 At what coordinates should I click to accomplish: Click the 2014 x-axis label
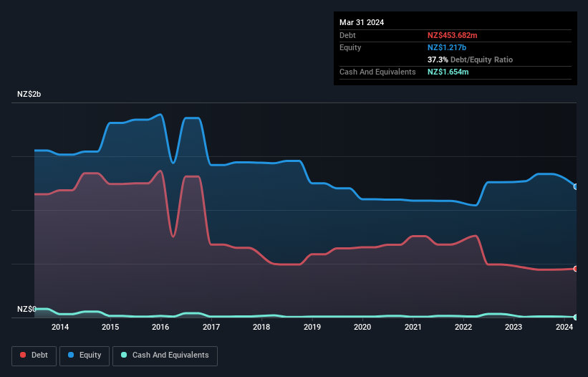tap(60, 327)
